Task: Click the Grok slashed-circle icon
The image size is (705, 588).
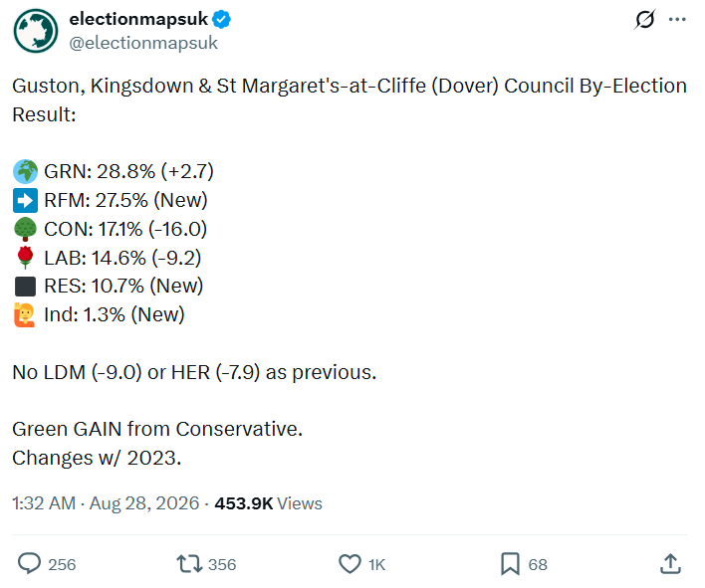Action: [644, 19]
